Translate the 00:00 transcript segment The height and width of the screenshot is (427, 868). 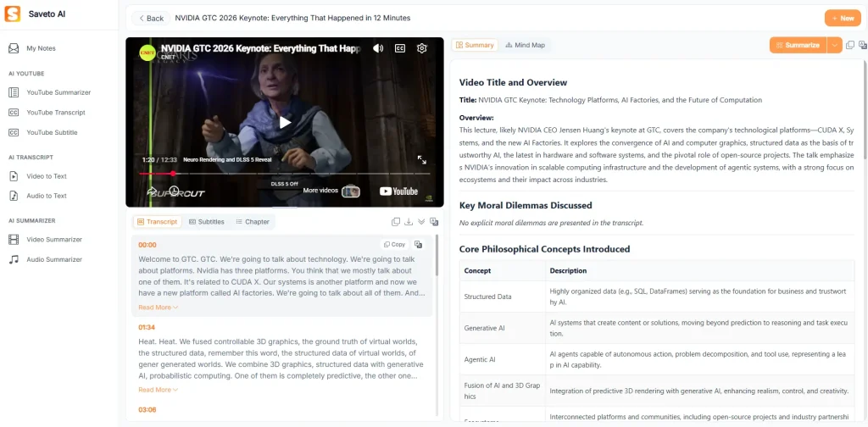(x=418, y=244)
